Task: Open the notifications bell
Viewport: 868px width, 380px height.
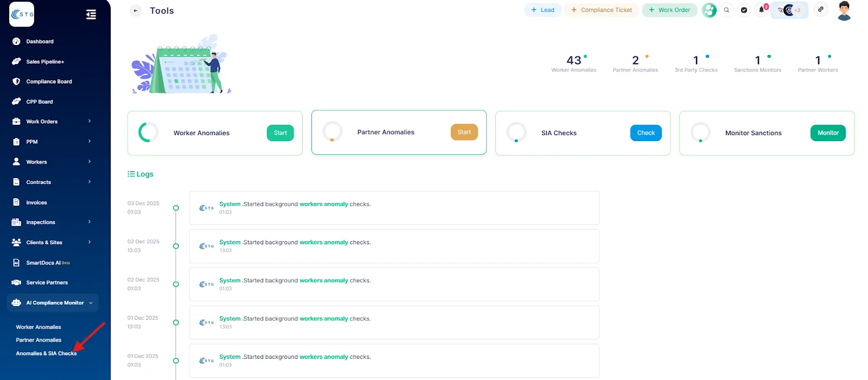Action: tap(762, 10)
